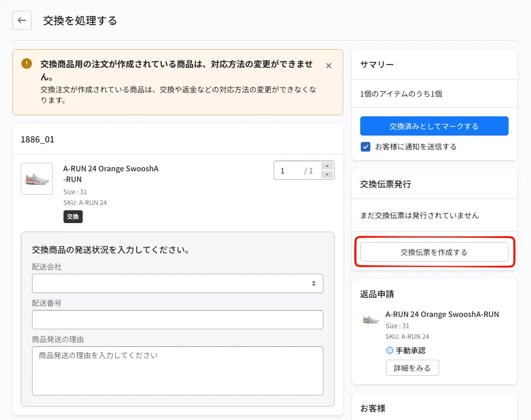Go back using the arrow button

click(x=22, y=20)
